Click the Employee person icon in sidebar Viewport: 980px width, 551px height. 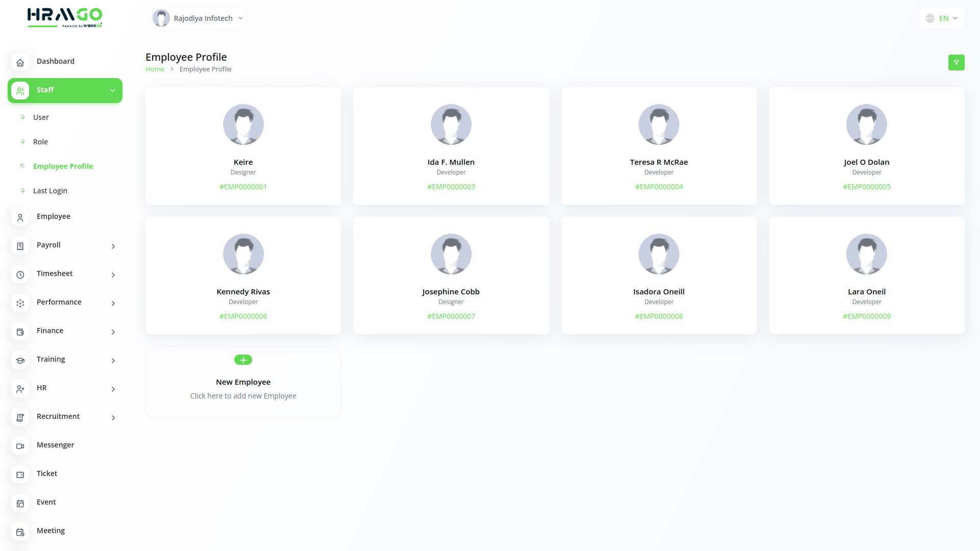coord(20,217)
